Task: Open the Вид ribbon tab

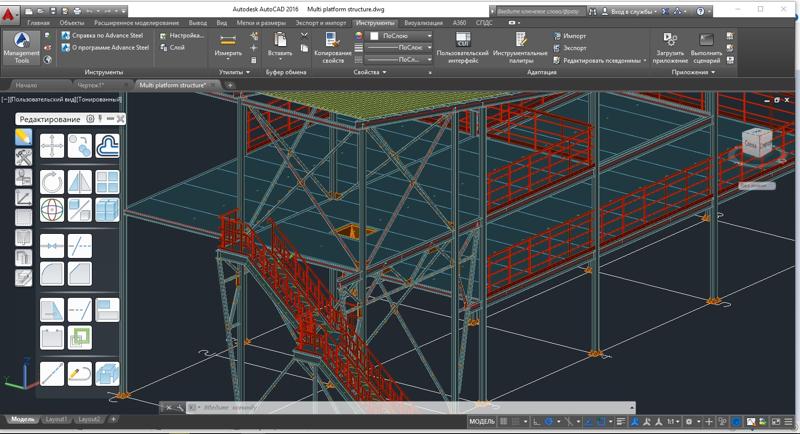Action: click(x=221, y=23)
